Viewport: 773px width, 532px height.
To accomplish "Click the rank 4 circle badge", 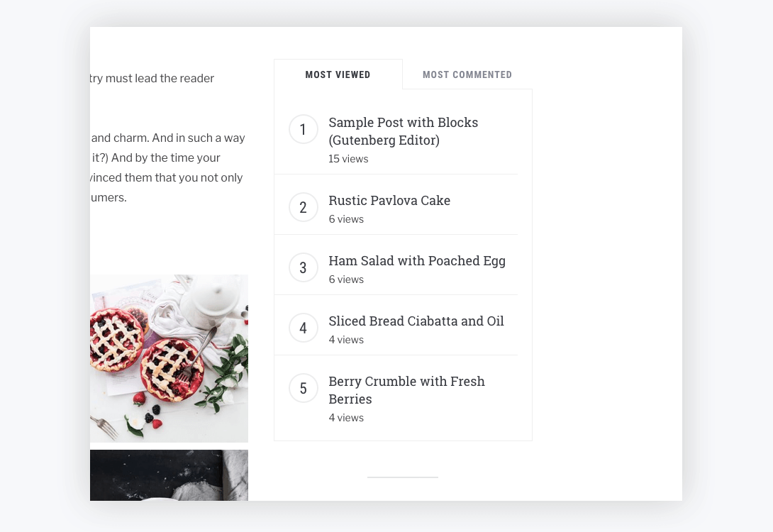I will [303, 328].
